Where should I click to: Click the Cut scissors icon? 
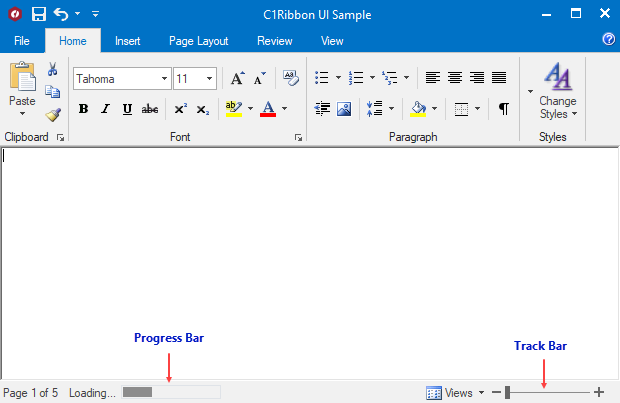53,70
